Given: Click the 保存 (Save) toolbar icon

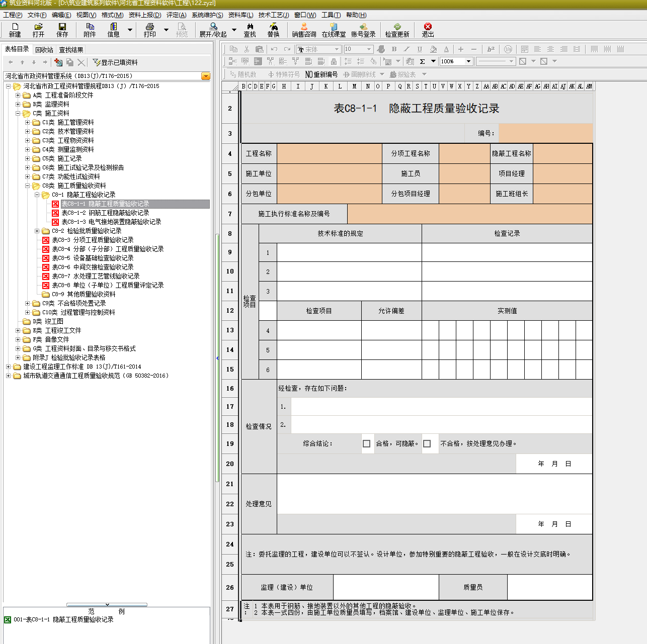Looking at the screenshot, I should click(x=62, y=30).
